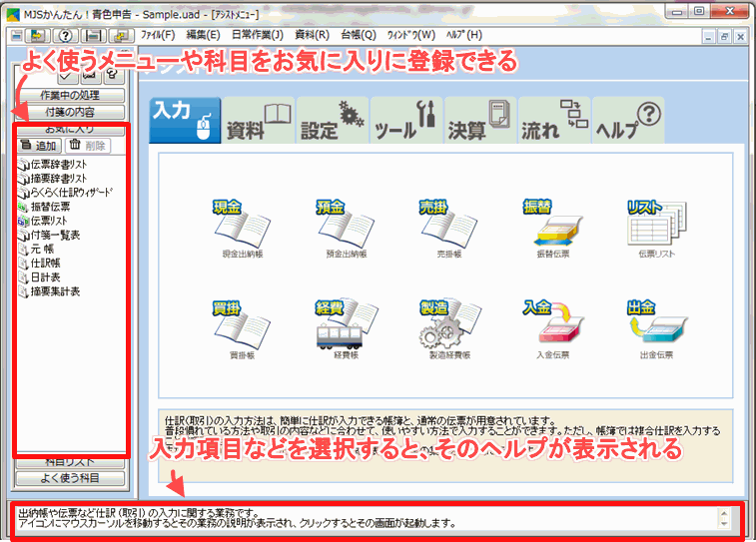Open the ヘルプ(H) menu in menu bar
This screenshot has height=542, width=756.
pos(463,35)
